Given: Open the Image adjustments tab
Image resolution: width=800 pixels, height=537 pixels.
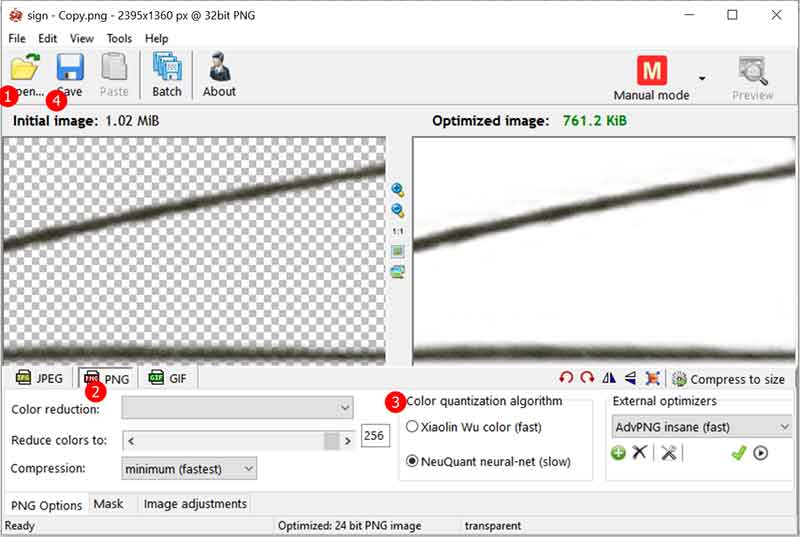Looking at the screenshot, I should coord(195,504).
